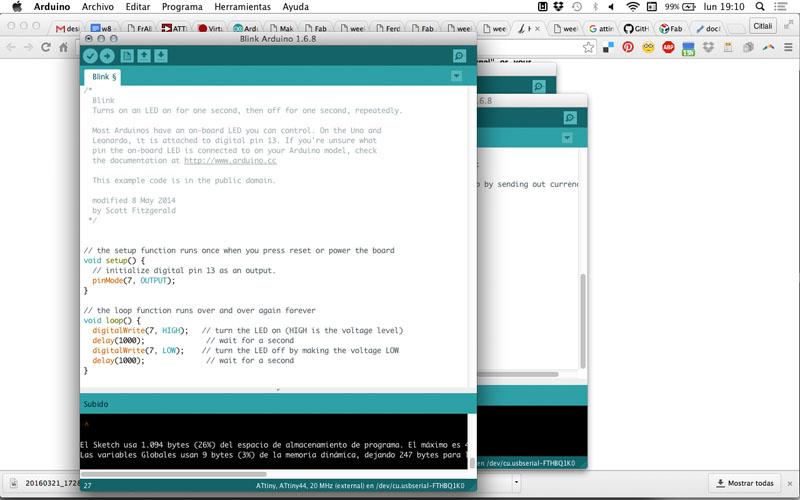The height and width of the screenshot is (500, 800).
Task: Click the Dropbox extension icon in Chrome toolbar
Action: tap(708, 47)
